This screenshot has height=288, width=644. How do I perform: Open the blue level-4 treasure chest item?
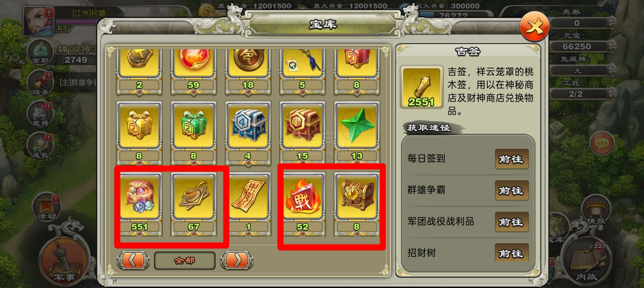[248, 133]
